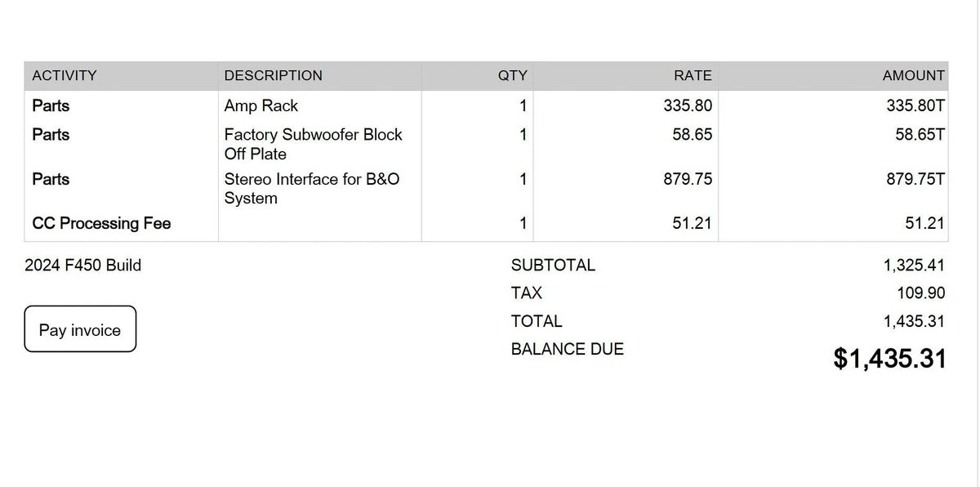Click the TAX value 109.90
980x487 pixels.
(x=920, y=293)
